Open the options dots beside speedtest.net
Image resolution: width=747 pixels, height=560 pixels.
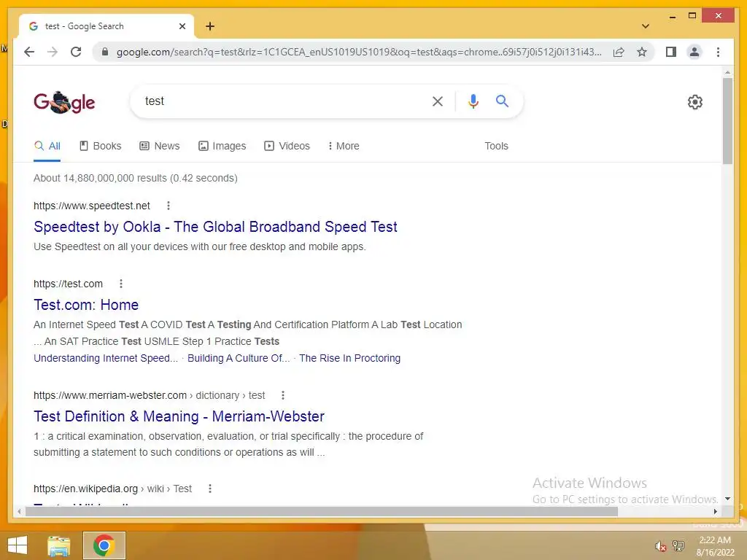[169, 206]
